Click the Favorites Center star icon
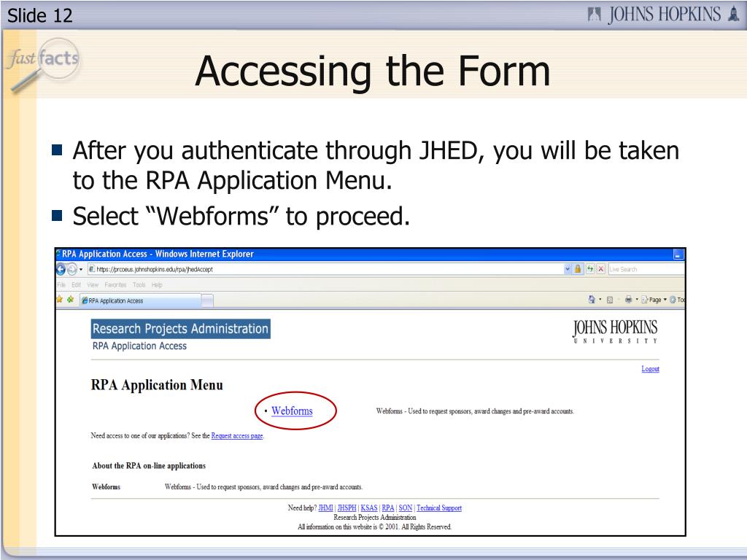This screenshot has width=747, height=560. tap(60, 300)
